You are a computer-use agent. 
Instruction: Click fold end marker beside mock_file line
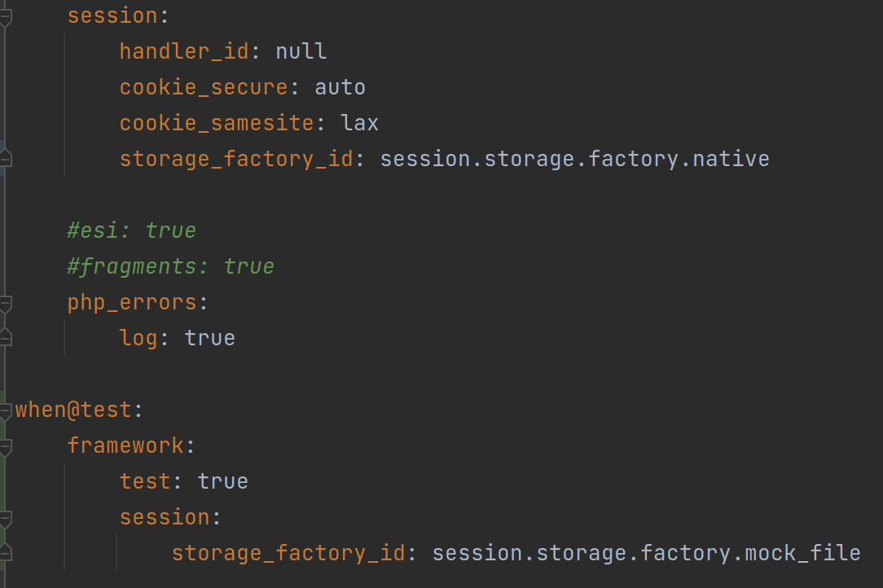coord(5,553)
